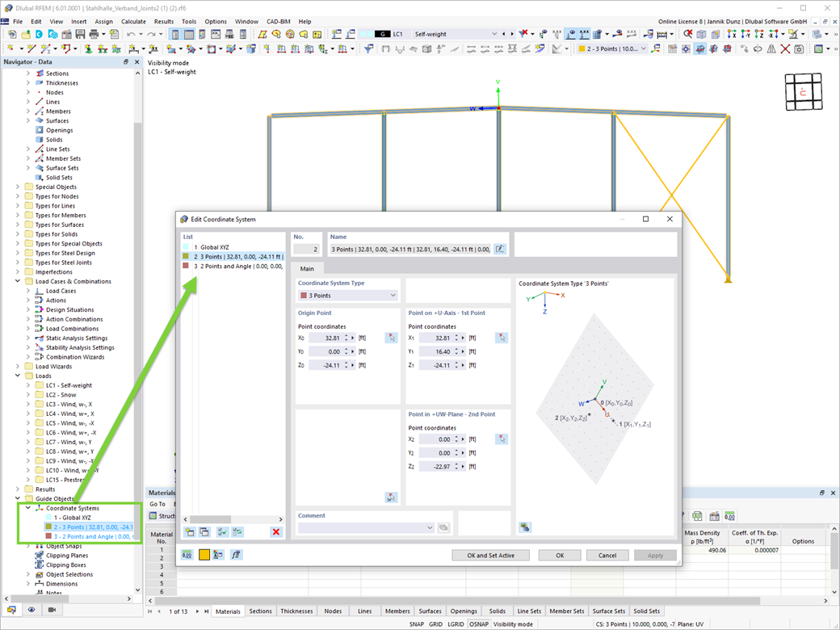Click the Save file icon in the toolbar
840x630 pixels.
point(80,34)
